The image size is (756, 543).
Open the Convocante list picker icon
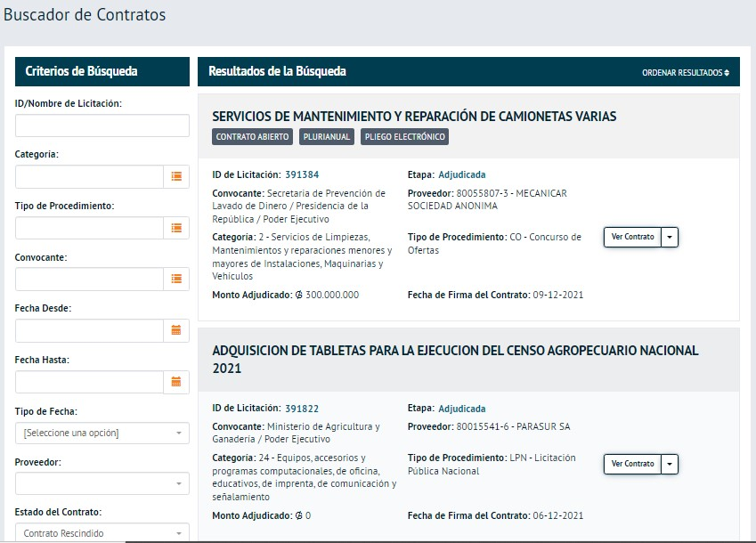176,280
